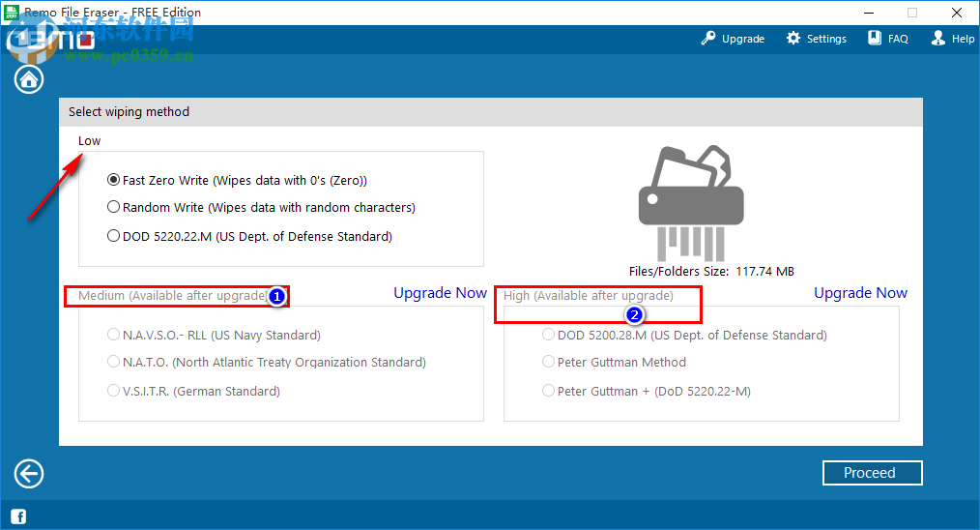Open Upgrade in top menu
Viewport: 980px width, 530px height.
click(x=743, y=39)
